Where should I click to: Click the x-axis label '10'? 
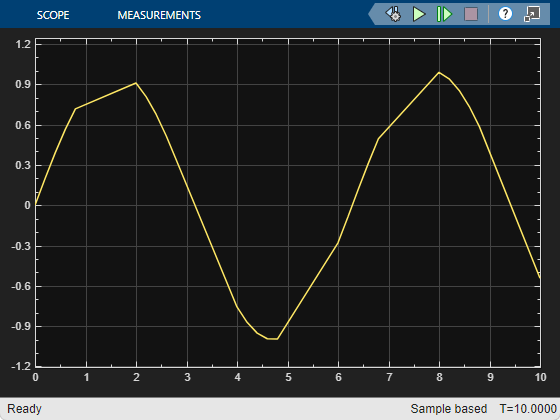click(x=540, y=377)
